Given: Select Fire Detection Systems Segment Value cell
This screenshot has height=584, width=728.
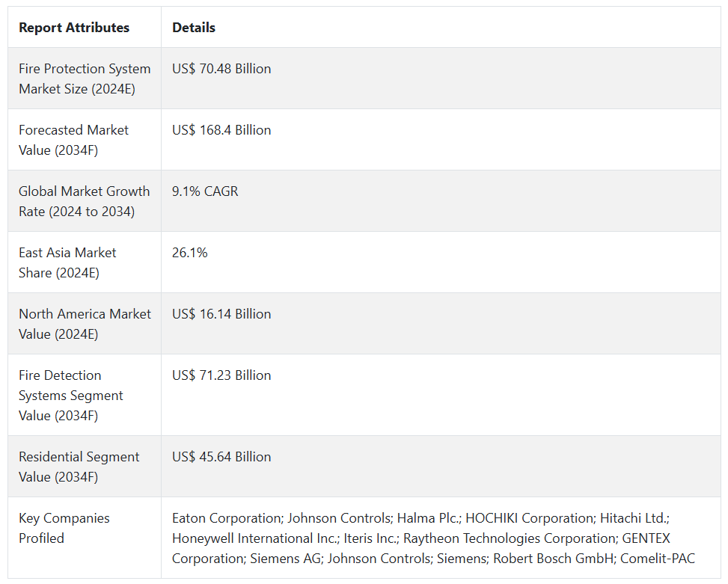Looking at the screenshot, I should coord(71,395).
